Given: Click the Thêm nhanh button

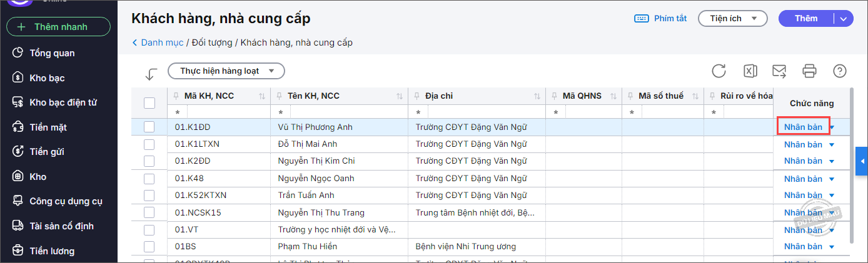Looking at the screenshot, I should point(58,27).
